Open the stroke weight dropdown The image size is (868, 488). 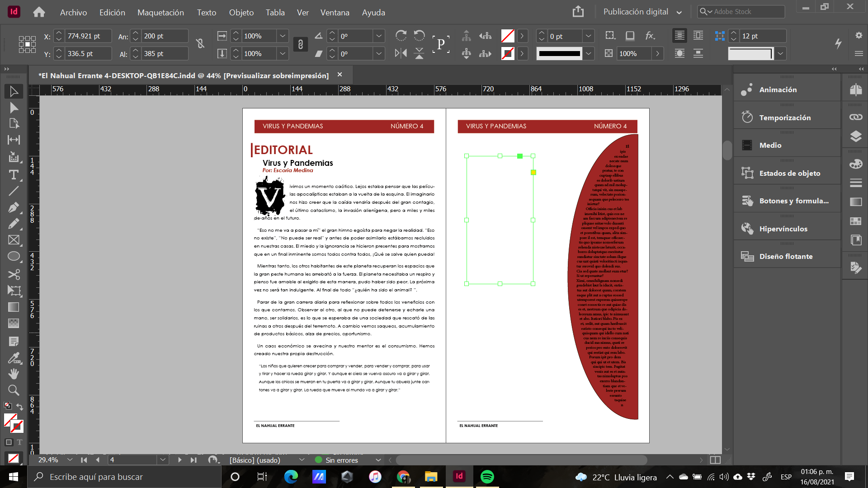[x=588, y=36]
